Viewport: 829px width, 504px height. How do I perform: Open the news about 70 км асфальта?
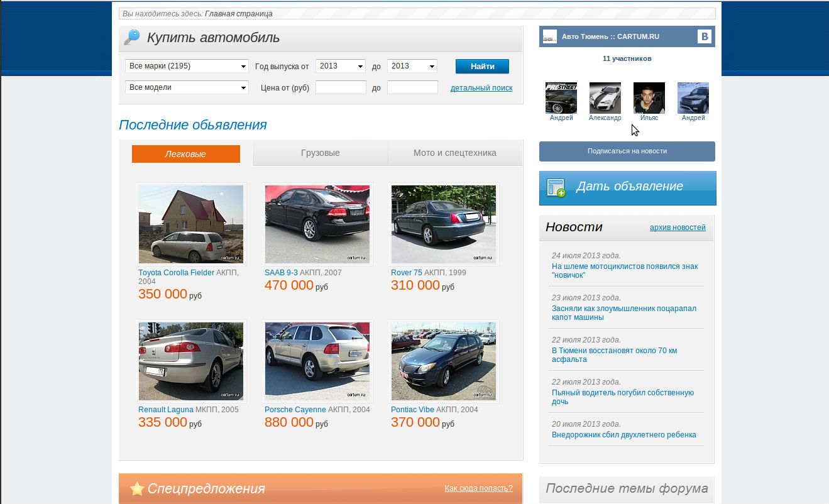[615, 355]
